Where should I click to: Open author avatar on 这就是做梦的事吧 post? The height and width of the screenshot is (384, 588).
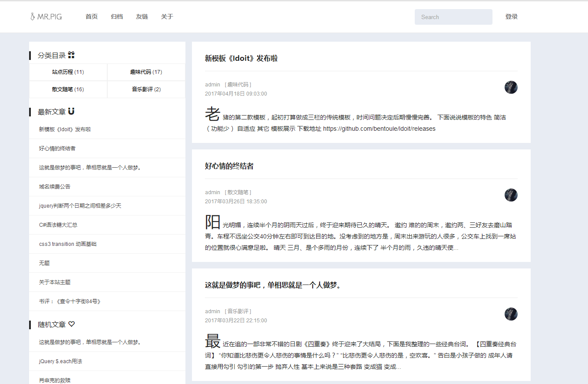tap(511, 314)
